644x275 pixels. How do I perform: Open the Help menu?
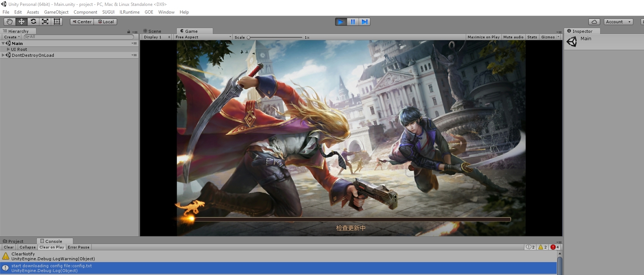pos(184,12)
